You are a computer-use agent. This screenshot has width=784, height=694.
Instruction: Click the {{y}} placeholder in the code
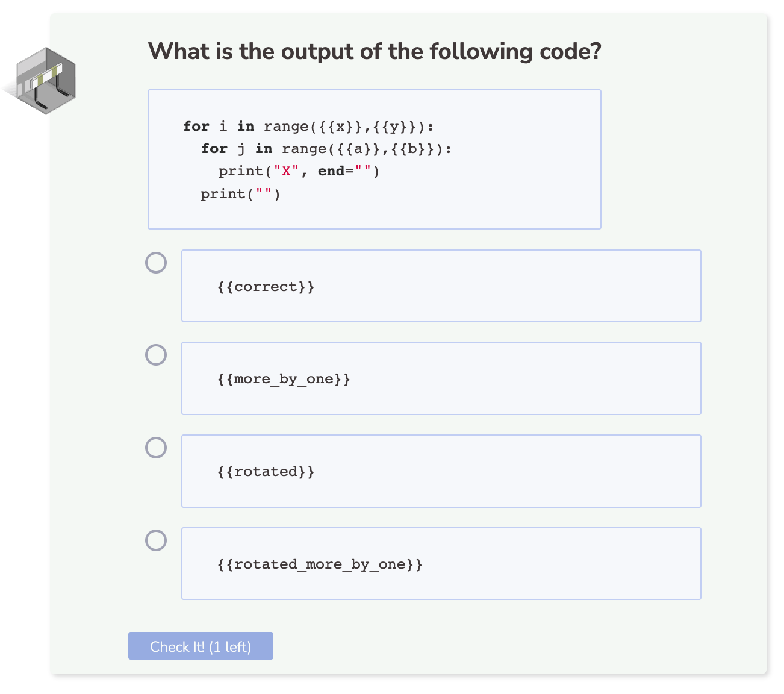point(394,127)
